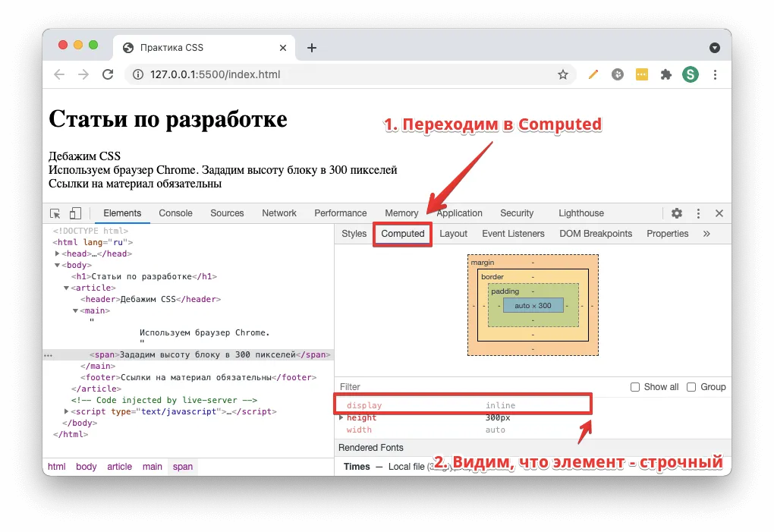The width and height of the screenshot is (774, 532).
Task: Open a new tab with plus button
Action: (311, 48)
